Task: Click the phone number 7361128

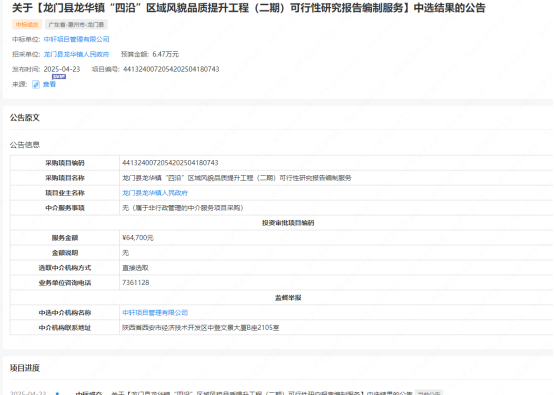Action: 136,283
